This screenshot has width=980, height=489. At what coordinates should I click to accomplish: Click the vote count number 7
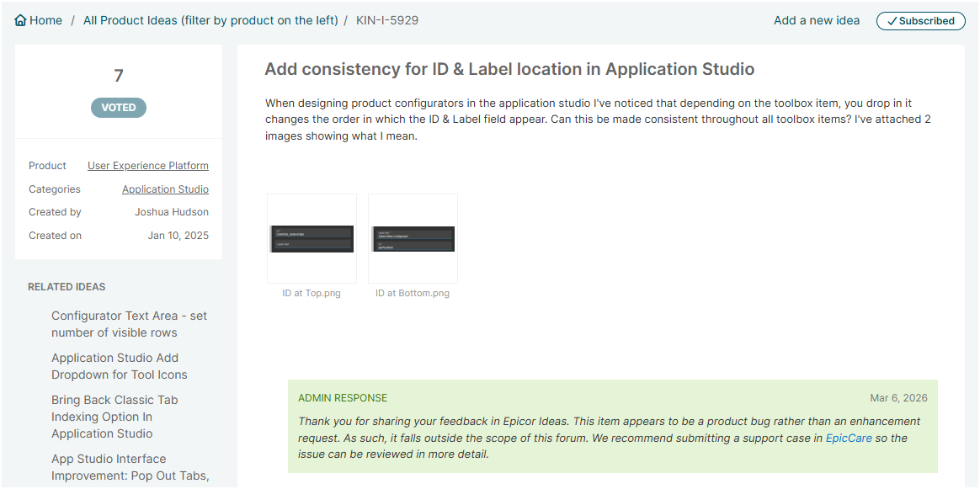pos(119,76)
